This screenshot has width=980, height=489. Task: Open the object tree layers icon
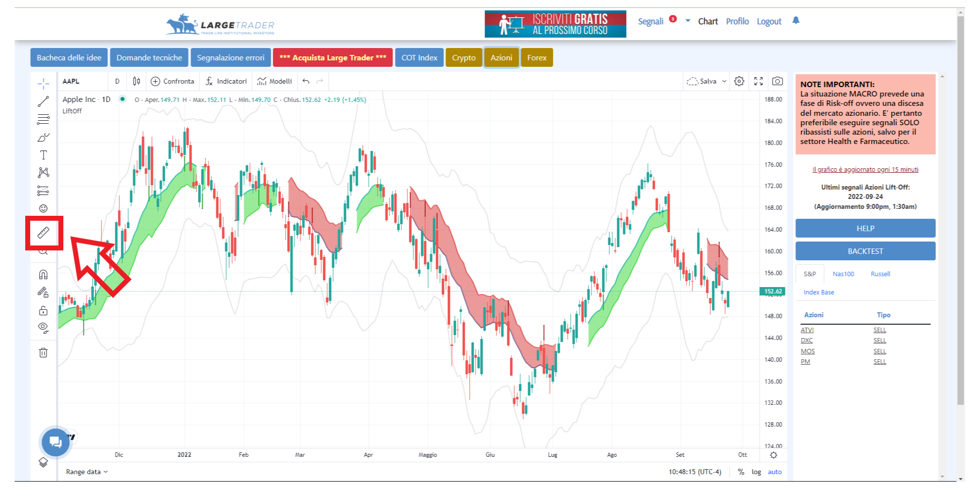coord(44,462)
